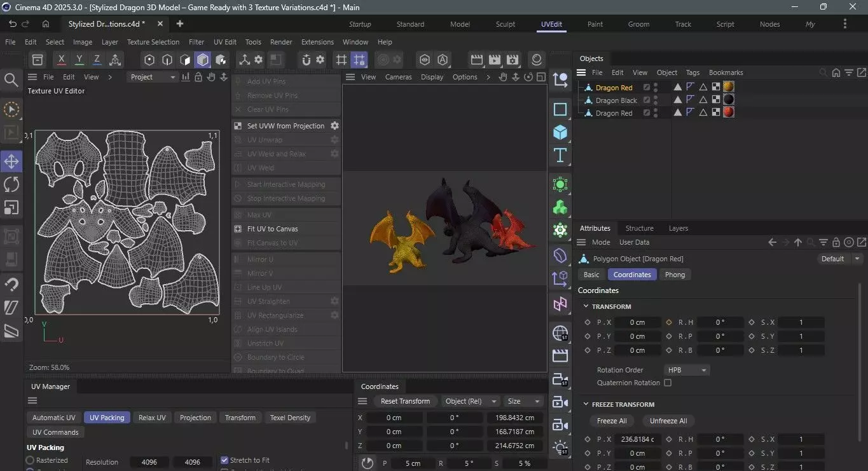Screen dimensions: 868x471
Task: Lock the Attributes manager element
Action: [x=836, y=242]
